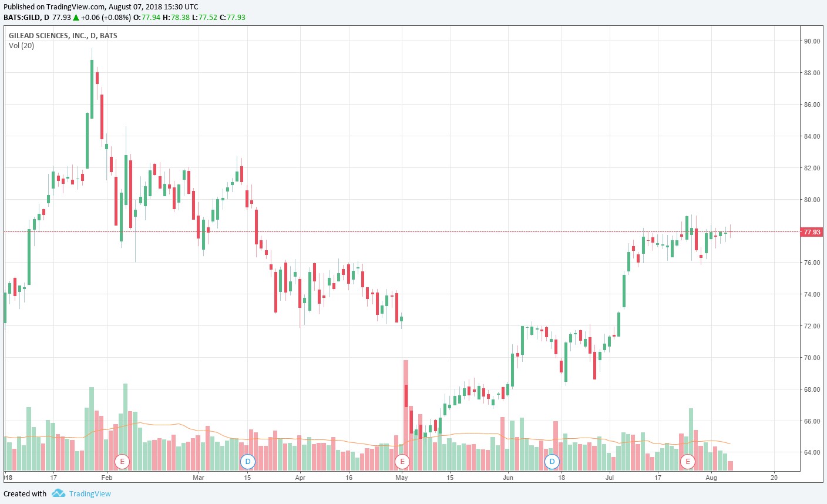Screen dimensions: 827x504
Task: Open the earnings marker E at May
Action: coord(402,462)
